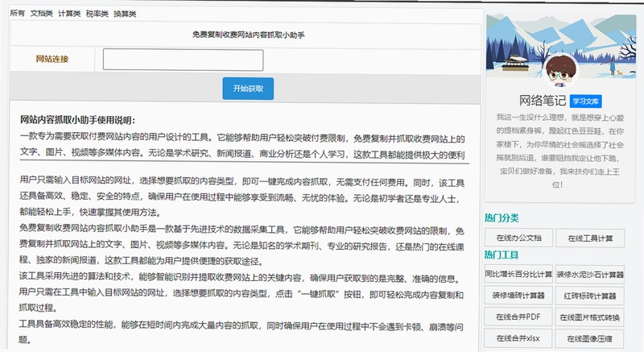Screen dimensions: 644x352
Task: Open the 在线合并xlsx tool
Action: coord(518,338)
